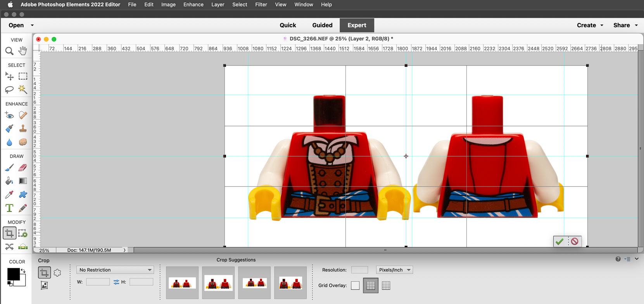Open the Layer menu
The height and width of the screenshot is (304, 644).
(218, 5)
